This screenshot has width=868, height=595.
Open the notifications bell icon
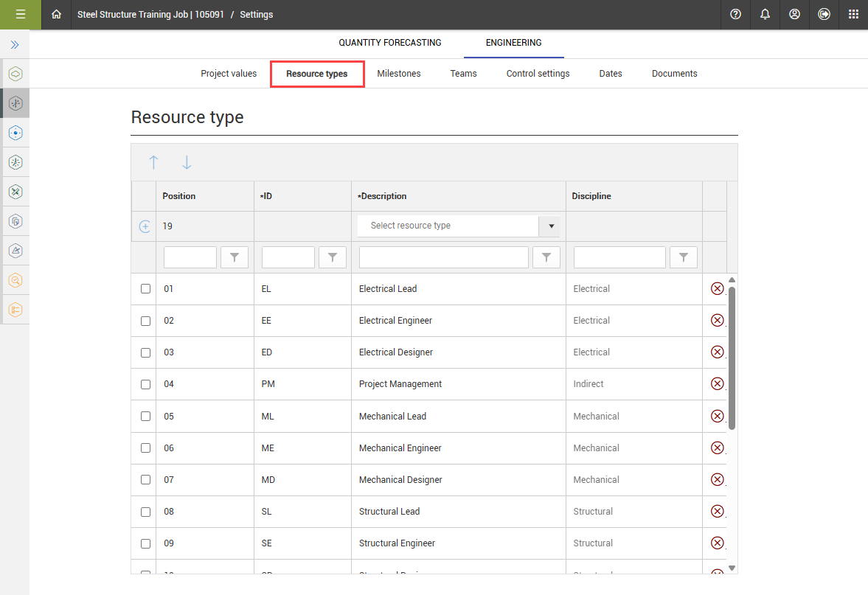765,15
